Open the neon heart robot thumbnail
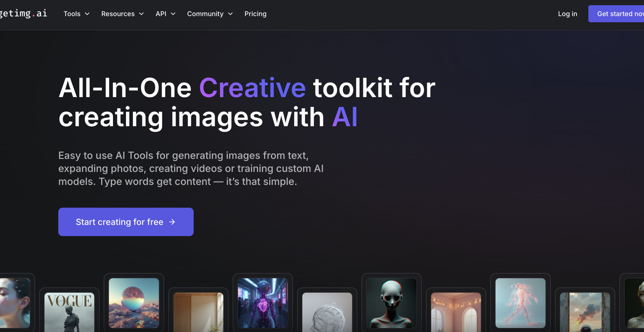 [263, 303]
